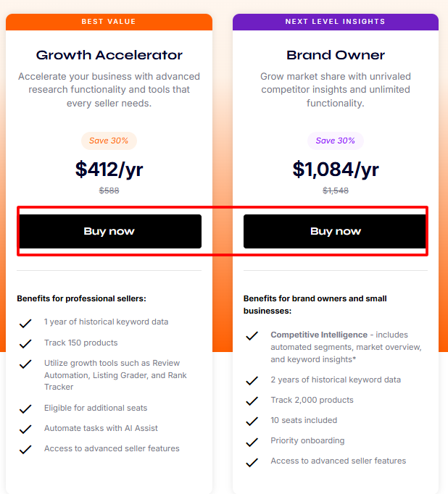Click checkmark next to Competitive Intelligence
Viewport: 448px width, 494px height.
pos(252,336)
